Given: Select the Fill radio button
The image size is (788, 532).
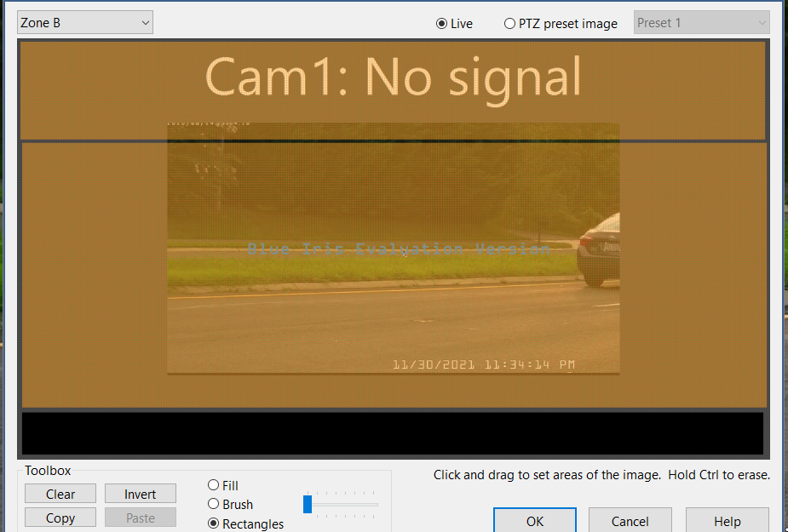Looking at the screenshot, I should tap(222, 485).
